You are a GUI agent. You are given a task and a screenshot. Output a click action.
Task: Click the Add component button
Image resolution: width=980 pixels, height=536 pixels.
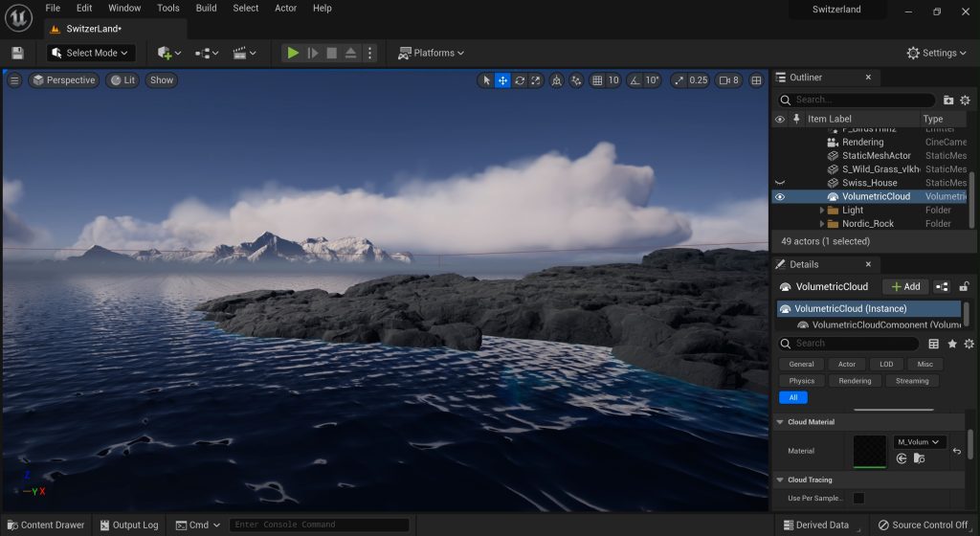pyautogui.click(x=905, y=287)
